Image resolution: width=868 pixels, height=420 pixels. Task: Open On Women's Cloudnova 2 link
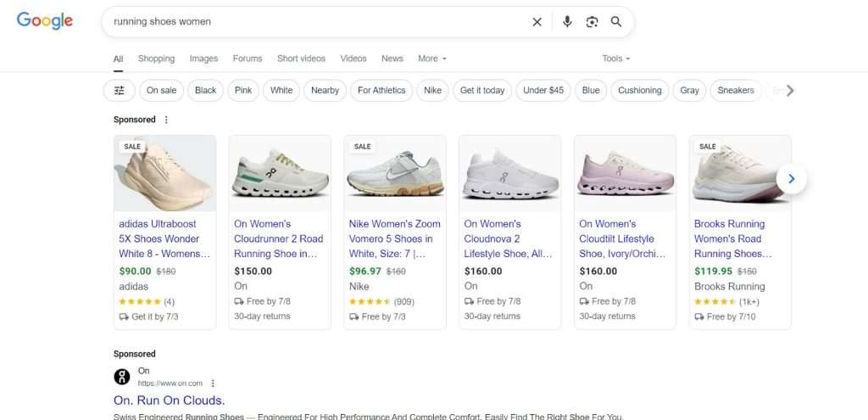pyautogui.click(x=509, y=238)
